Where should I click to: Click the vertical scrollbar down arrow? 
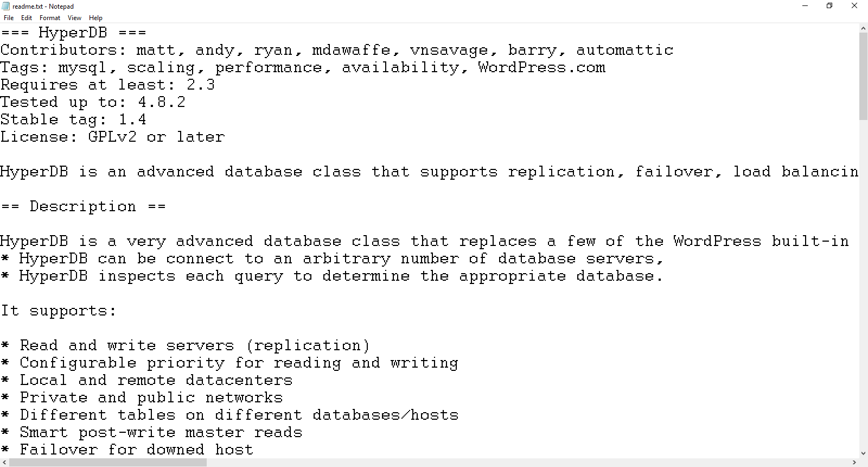tap(863, 453)
